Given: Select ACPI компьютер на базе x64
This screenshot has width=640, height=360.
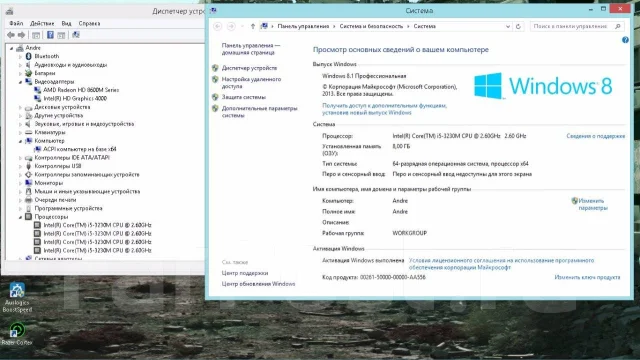Looking at the screenshot, I should click(x=80, y=149).
